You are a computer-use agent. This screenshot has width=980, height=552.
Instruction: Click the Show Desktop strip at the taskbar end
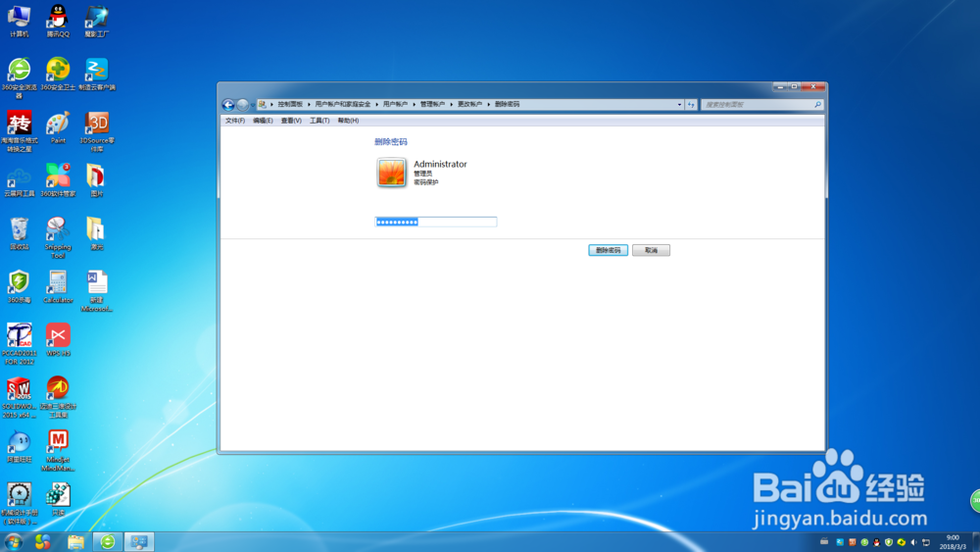coord(976,542)
